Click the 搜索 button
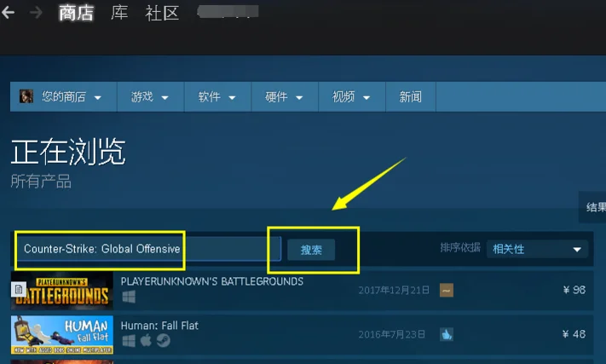This screenshot has height=364, width=606. pos(311,250)
